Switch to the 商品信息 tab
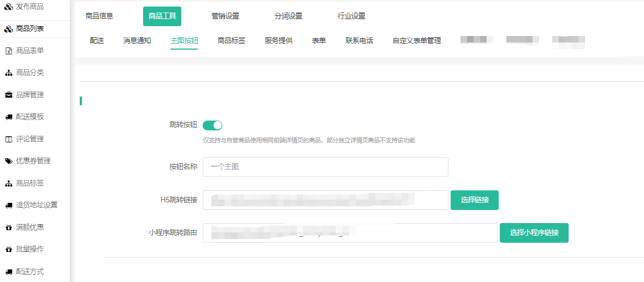The height and width of the screenshot is (282, 644). click(x=99, y=16)
